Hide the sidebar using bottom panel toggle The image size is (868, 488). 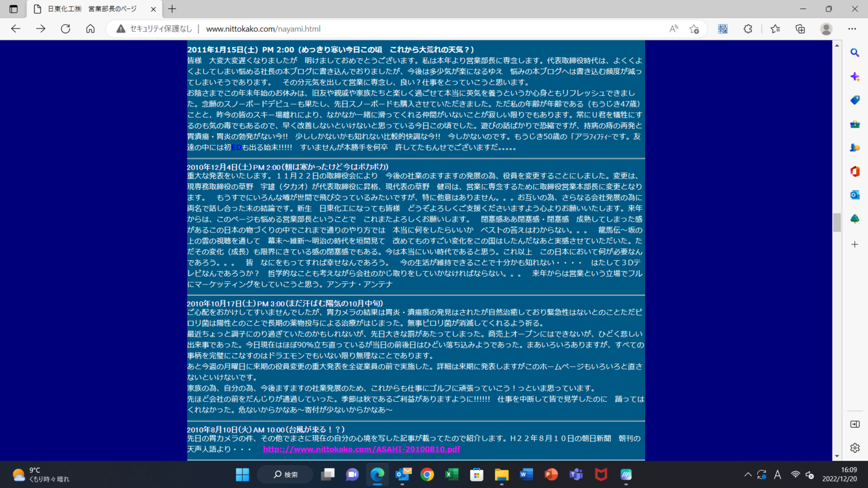point(855,425)
